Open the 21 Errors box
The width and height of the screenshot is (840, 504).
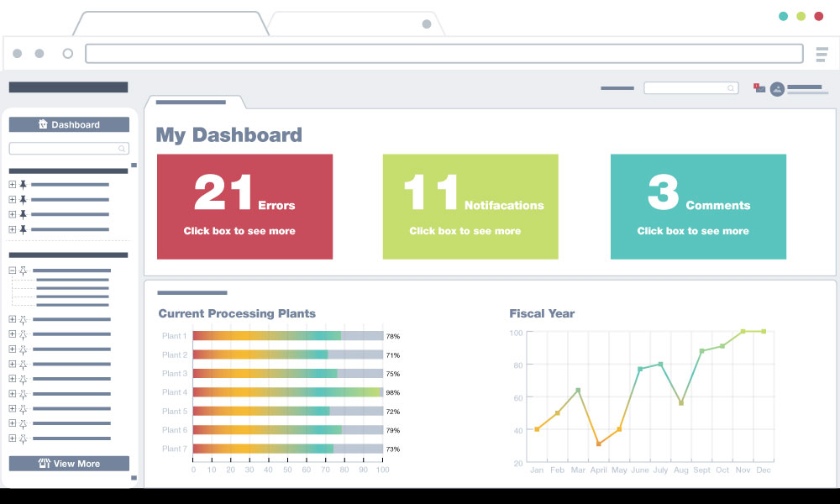tap(244, 207)
